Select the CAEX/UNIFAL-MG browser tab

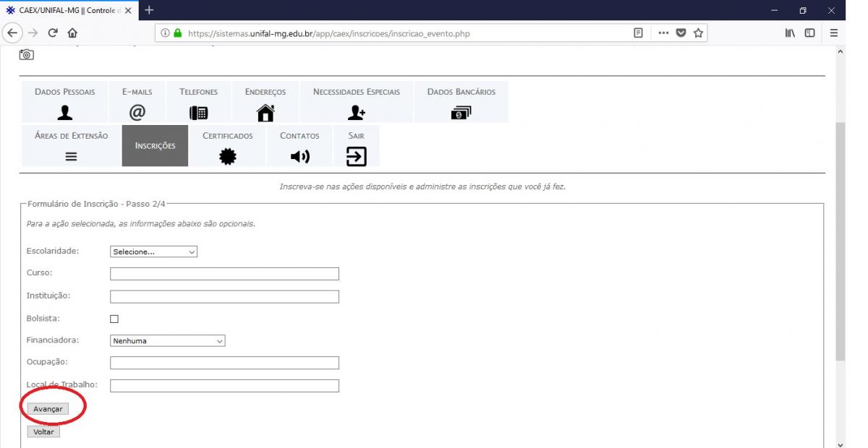coord(67,10)
